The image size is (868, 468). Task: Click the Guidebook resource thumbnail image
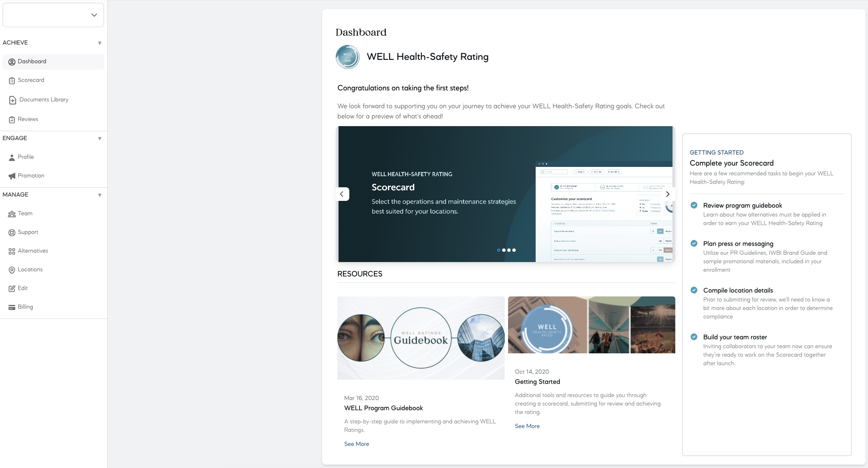click(421, 338)
